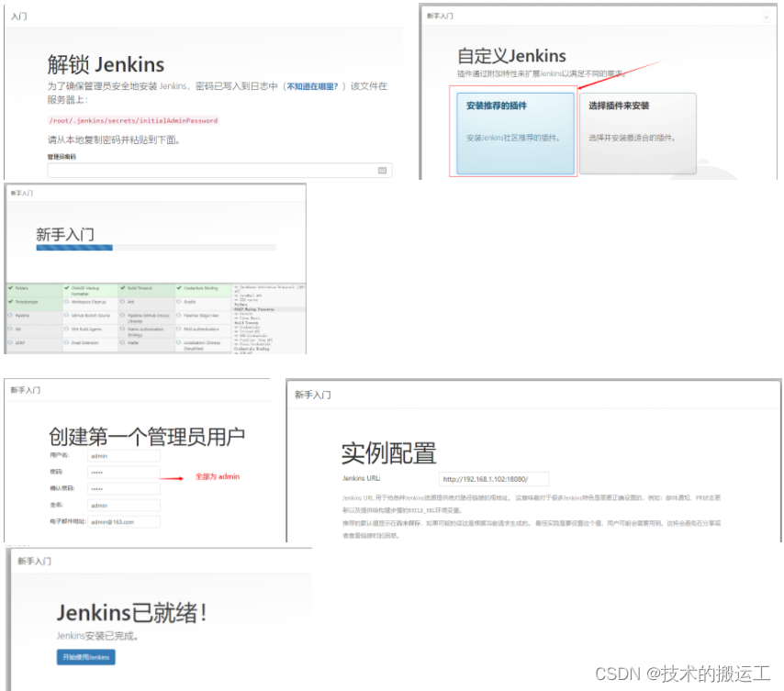Image resolution: width=784 pixels, height=691 pixels.
Task: Click the Build Timeout checkmark icon
Action: 122,288
